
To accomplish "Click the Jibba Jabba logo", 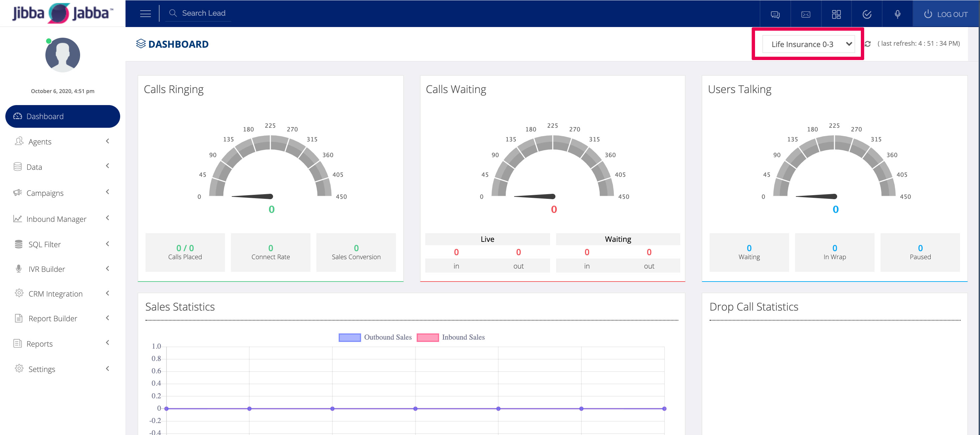I will click(62, 13).
